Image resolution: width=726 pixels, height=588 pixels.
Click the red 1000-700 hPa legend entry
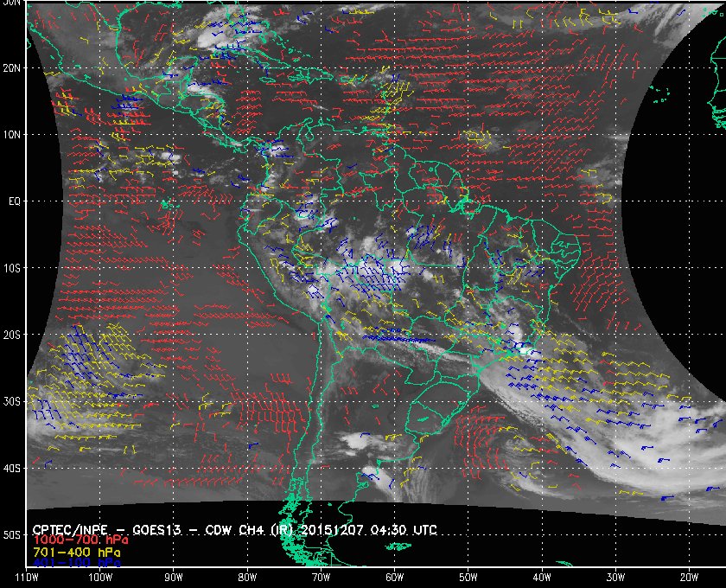click(81, 540)
